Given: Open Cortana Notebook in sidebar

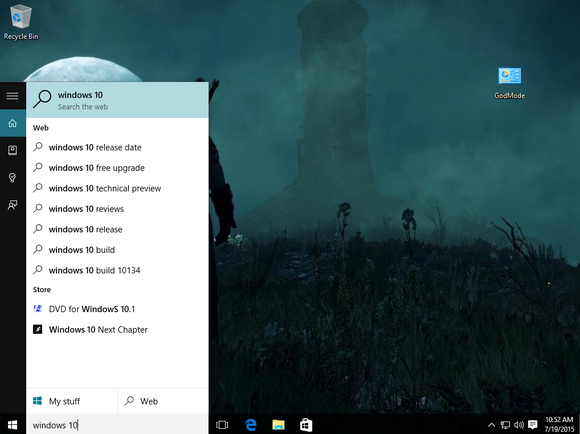Looking at the screenshot, I should (x=13, y=150).
